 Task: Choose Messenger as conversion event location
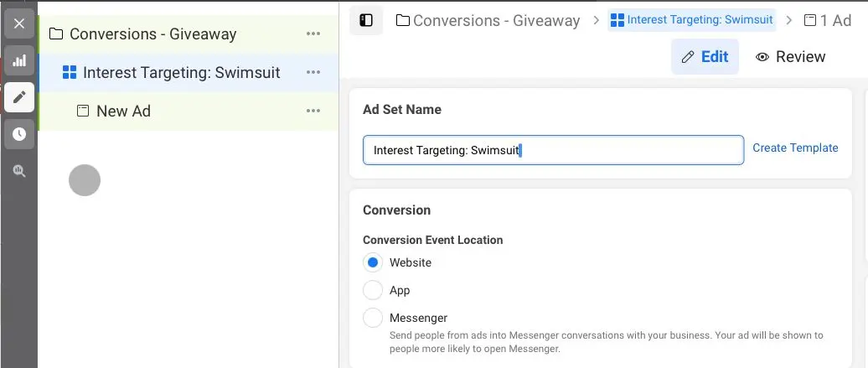point(373,318)
